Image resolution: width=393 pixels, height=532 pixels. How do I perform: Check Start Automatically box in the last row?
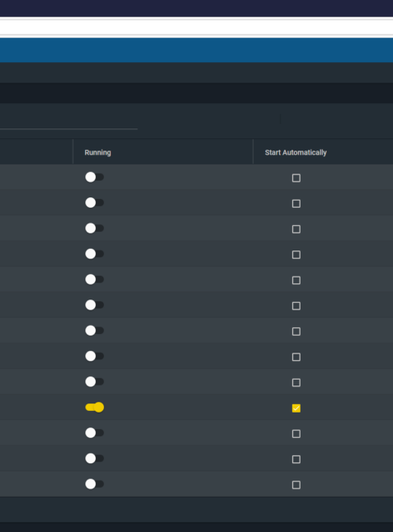296,485
